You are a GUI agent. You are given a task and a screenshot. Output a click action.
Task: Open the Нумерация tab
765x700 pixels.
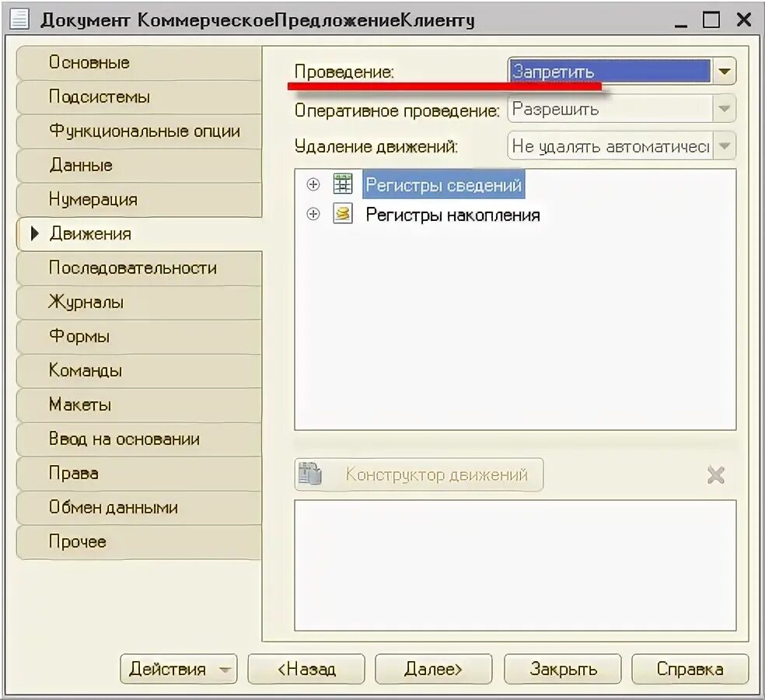[x=139, y=200]
